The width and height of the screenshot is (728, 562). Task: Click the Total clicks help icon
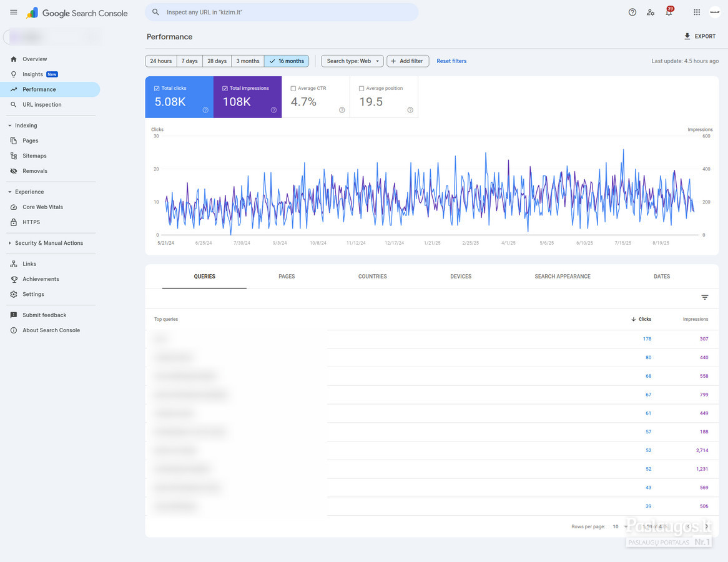(205, 110)
